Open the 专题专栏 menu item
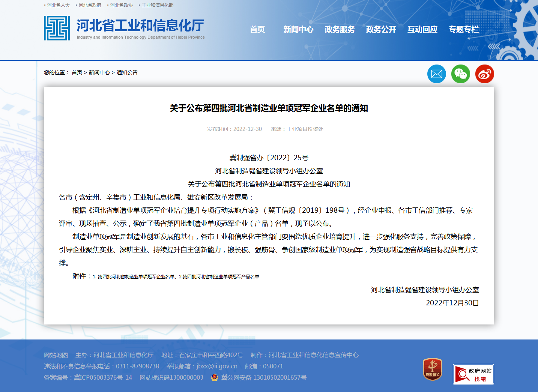 pyautogui.click(x=463, y=30)
